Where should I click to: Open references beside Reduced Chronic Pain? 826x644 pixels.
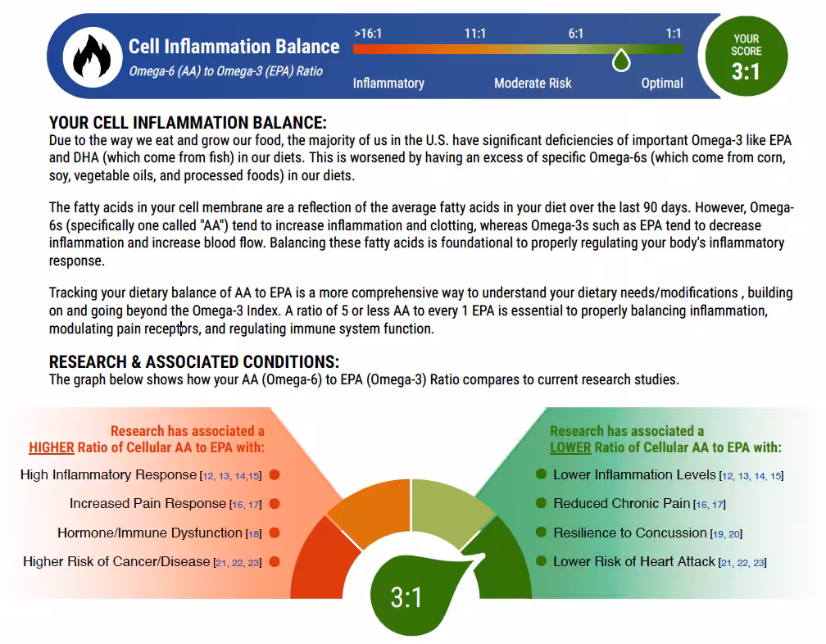coord(709,505)
